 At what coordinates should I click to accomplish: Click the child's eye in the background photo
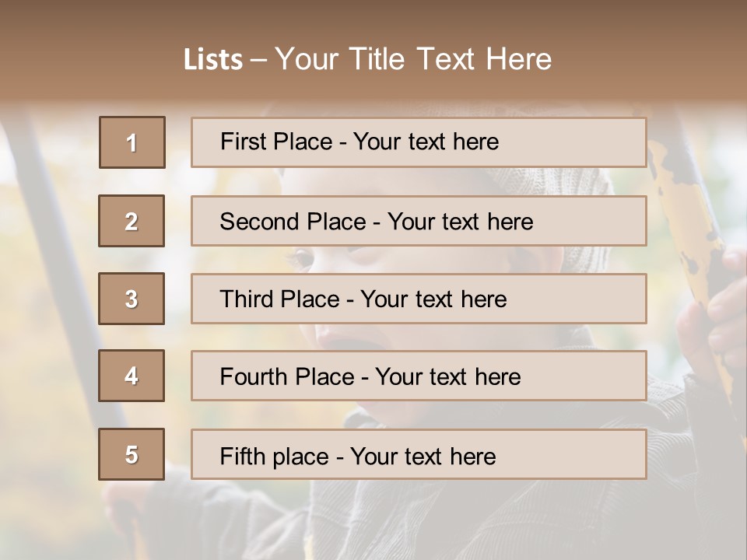(x=300, y=259)
